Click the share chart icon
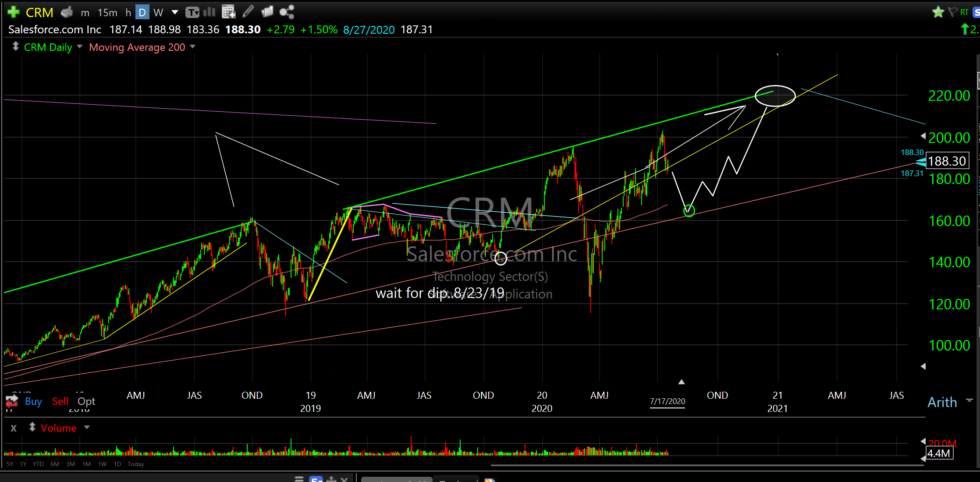The height and width of the screenshot is (482, 980). [x=287, y=12]
